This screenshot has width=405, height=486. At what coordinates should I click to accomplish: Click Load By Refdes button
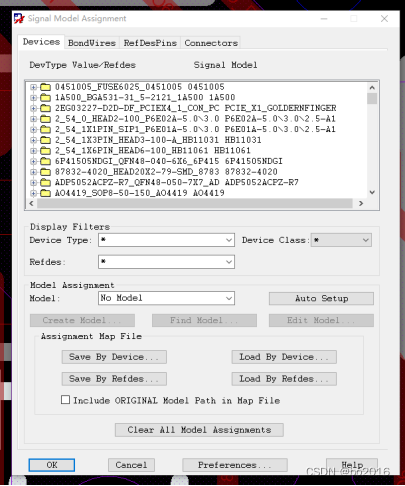(284, 379)
